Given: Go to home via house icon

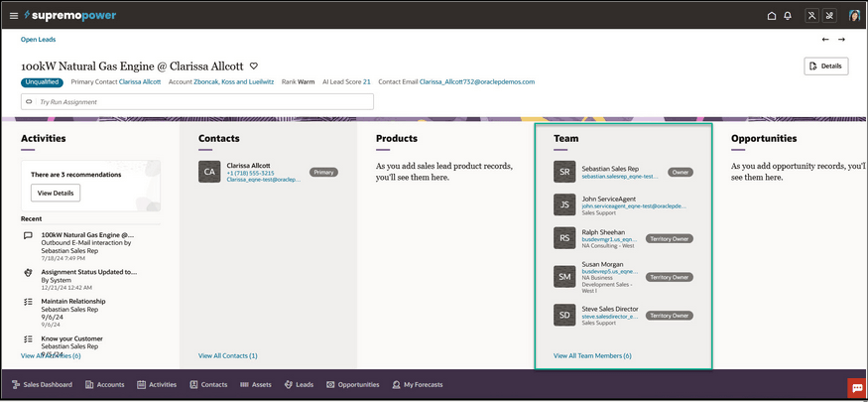Looking at the screenshot, I should (x=771, y=16).
